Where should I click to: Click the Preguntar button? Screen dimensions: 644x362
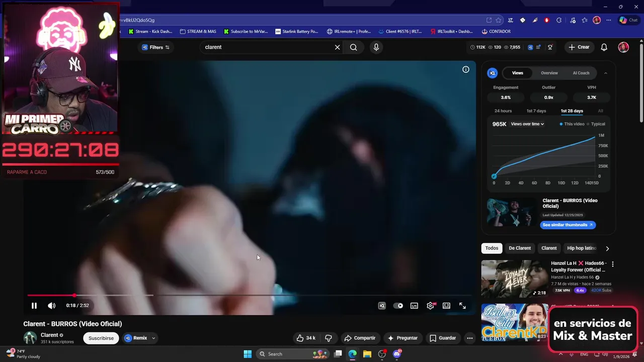[403, 338]
